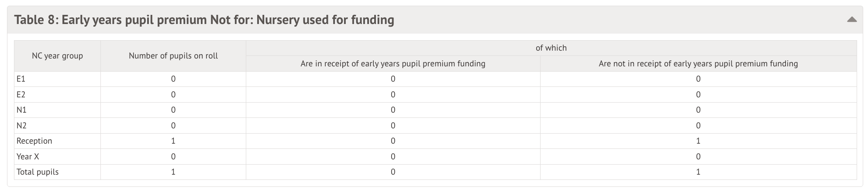Select the E1 row label
The width and height of the screenshot is (868, 193).
[x=21, y=79]
